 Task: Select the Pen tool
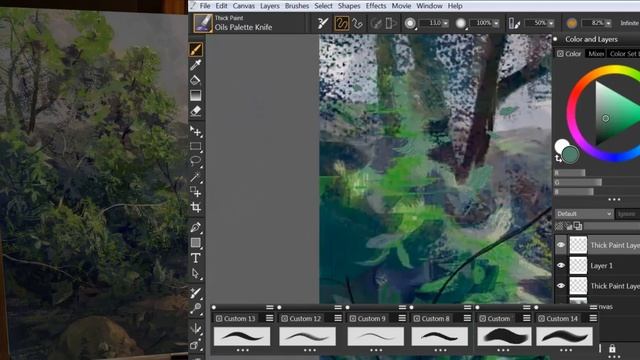(196, 227)
